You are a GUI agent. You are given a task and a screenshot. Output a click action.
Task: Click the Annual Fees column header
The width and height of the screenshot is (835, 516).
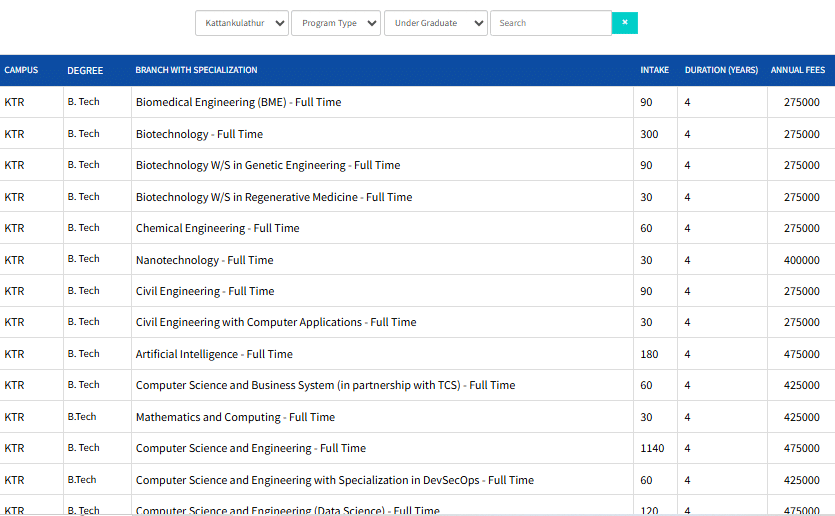click(797, 70)
